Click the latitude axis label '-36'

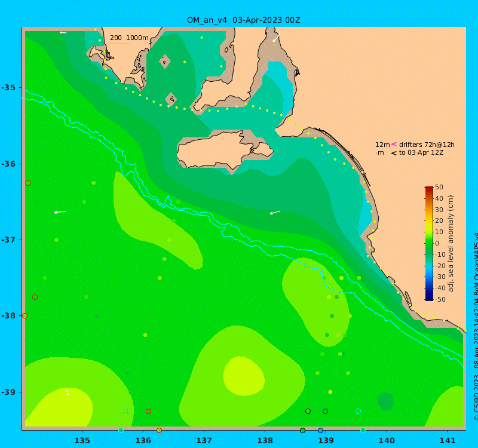pyautogui.click(x=8, y=164)
